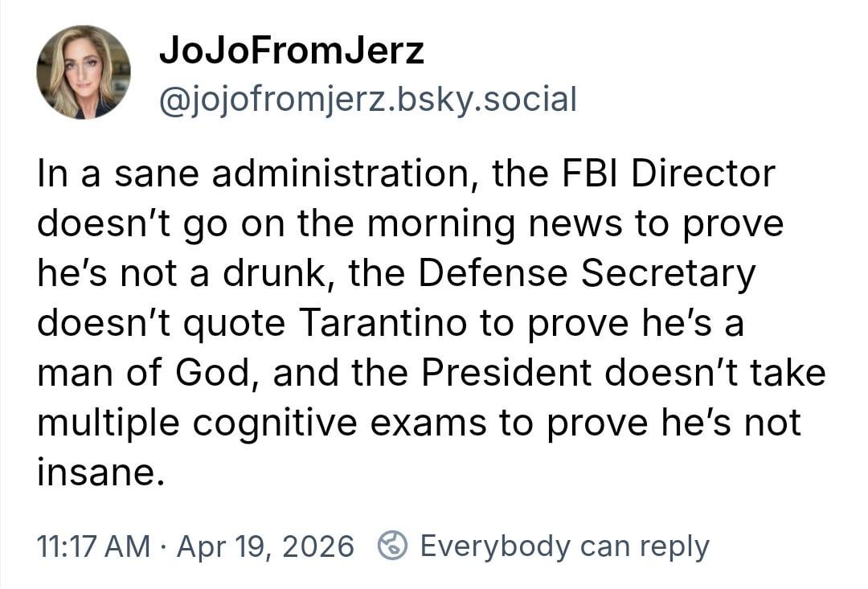Click the JoJoFromJerz profile avatar
The width and height of the screenshot is (868, 589).
coord(84,72)
